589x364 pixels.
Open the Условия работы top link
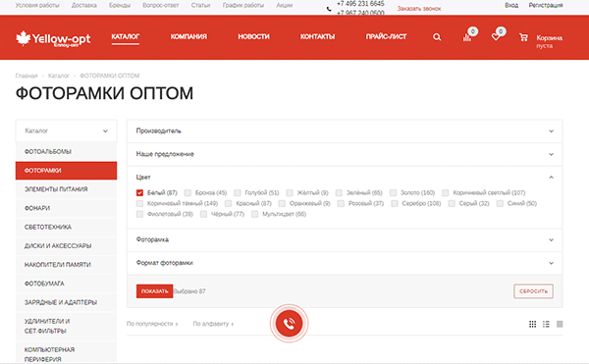click(x=37, y=5)
